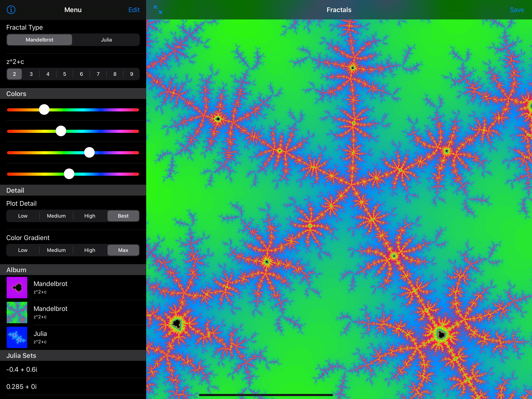
Task: Toggle fullscreen with the expand arrows icon
Action: pyautogui.click(x=158, y=10)
